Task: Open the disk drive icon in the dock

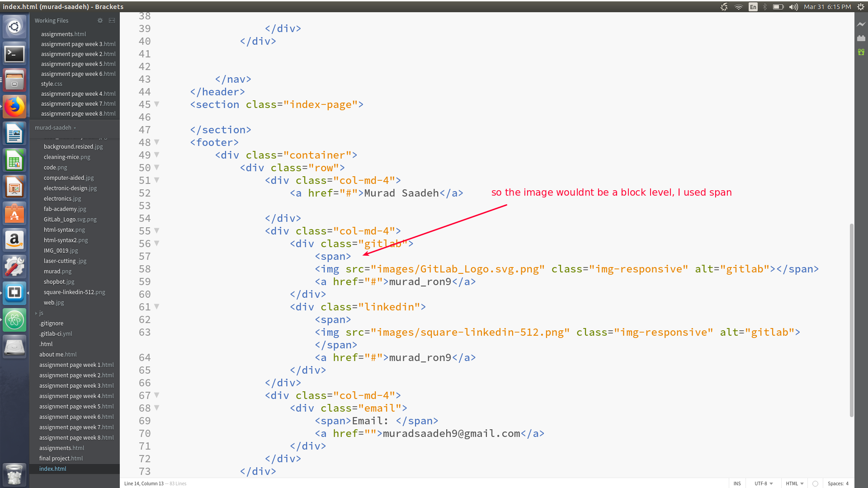Action: [x=14, y=347]
